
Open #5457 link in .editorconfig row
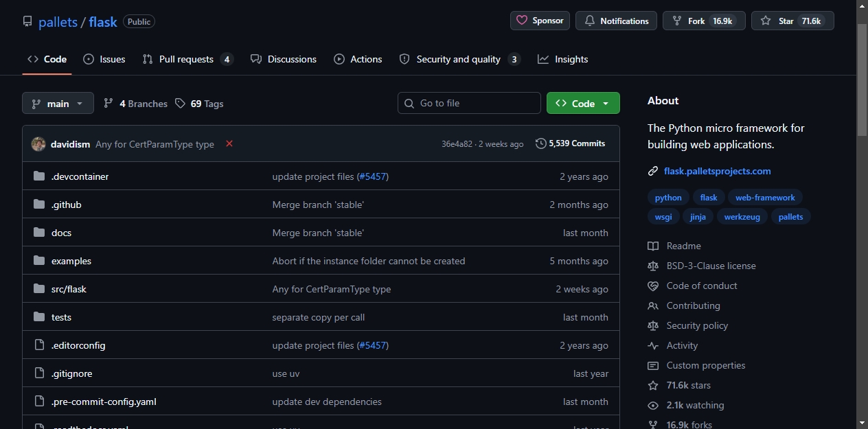point(372,345)
